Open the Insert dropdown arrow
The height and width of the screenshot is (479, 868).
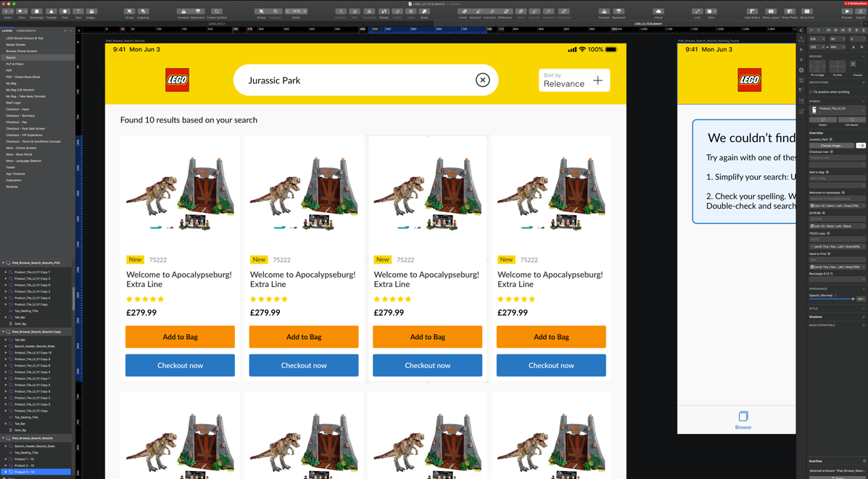coord(12,12)
